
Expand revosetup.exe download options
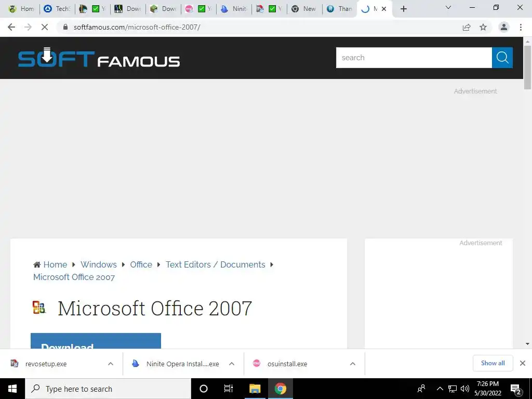[x=111, y=364]
